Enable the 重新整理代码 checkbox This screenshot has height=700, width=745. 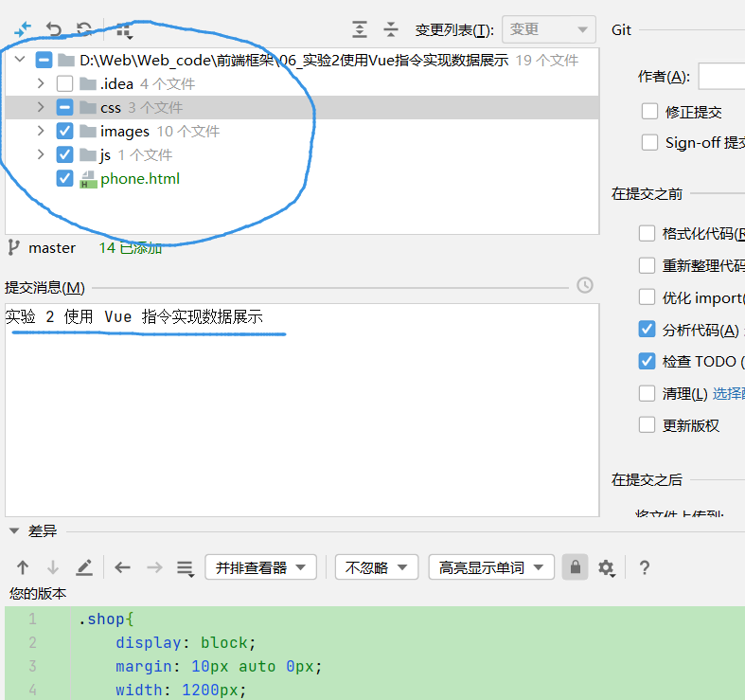click(647, 265)
